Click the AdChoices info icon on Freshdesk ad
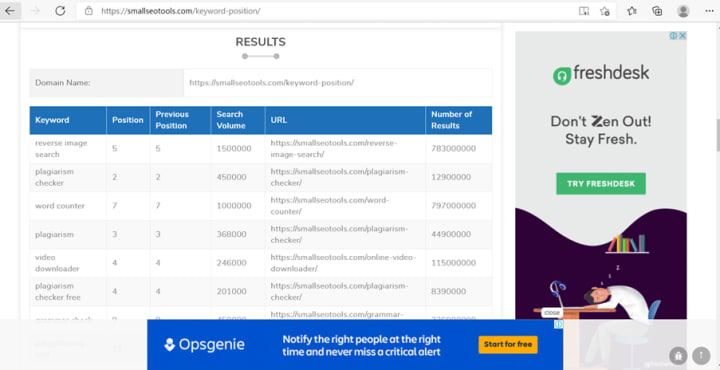 (x=674, y=35)
